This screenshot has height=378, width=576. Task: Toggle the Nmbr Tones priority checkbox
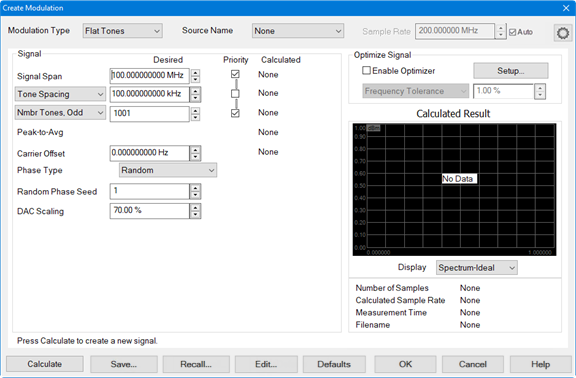pos(235,113)
